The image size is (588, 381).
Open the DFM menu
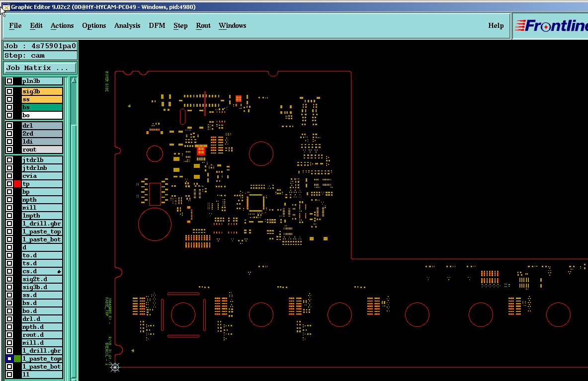pyautogui.click(x=157, y=25)
